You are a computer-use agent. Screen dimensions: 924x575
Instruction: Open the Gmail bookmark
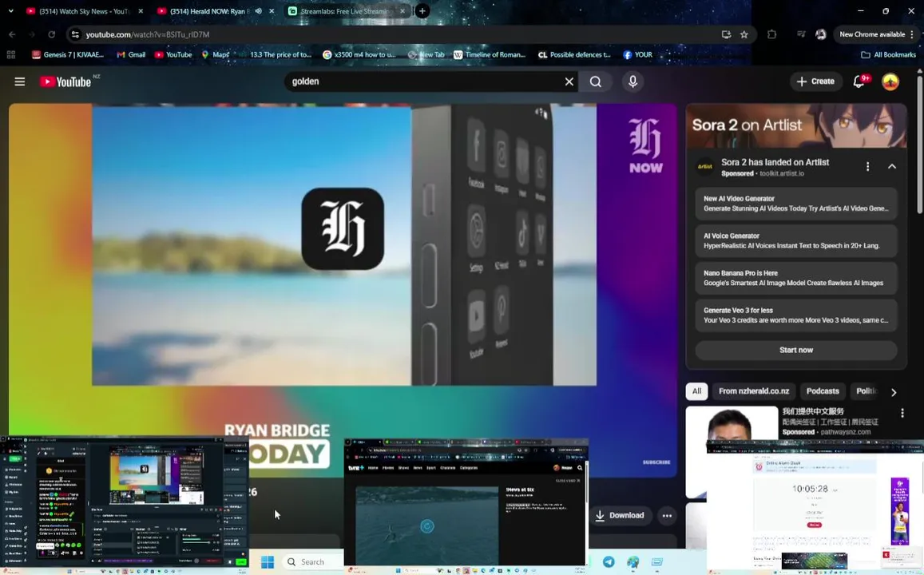coord(131,54)
